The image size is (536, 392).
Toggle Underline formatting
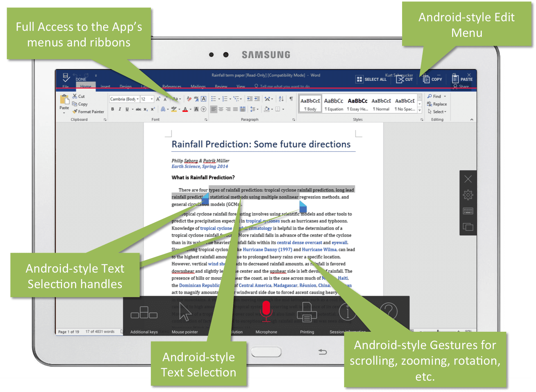[x=127, y=109]
